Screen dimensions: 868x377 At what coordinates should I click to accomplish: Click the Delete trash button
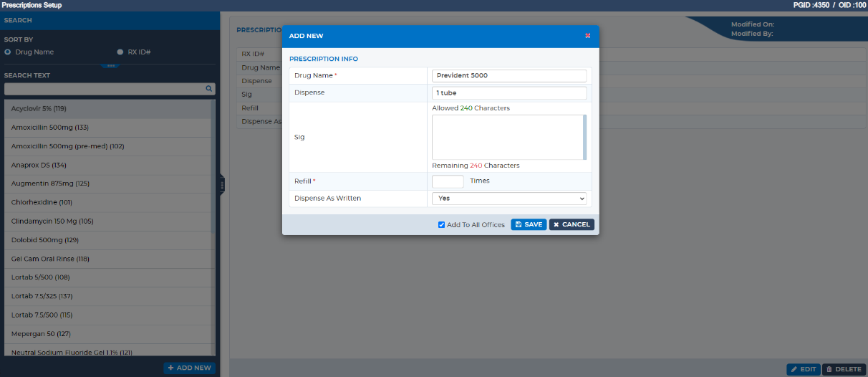tap(844, 369)
